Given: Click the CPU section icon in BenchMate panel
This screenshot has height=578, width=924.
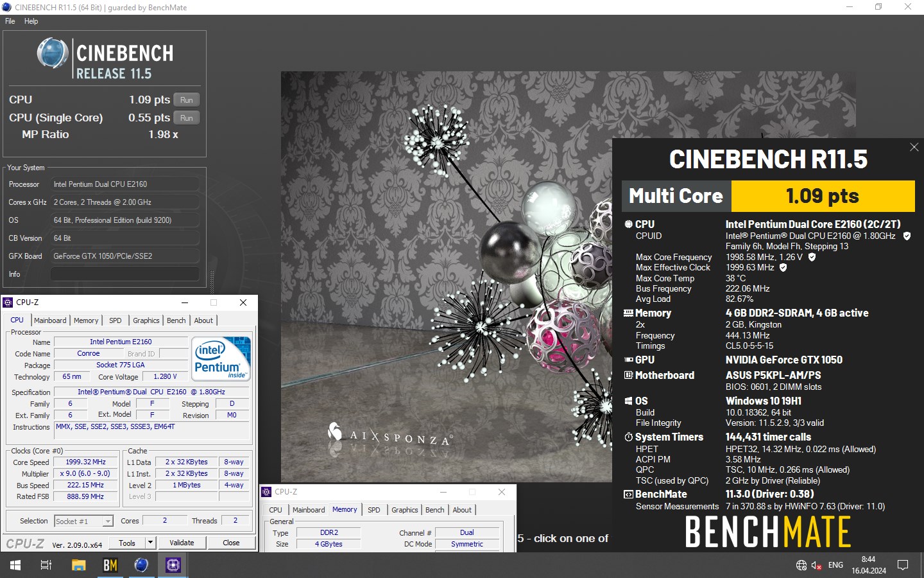Looking at the screenshot, I should tap(629, 224).
